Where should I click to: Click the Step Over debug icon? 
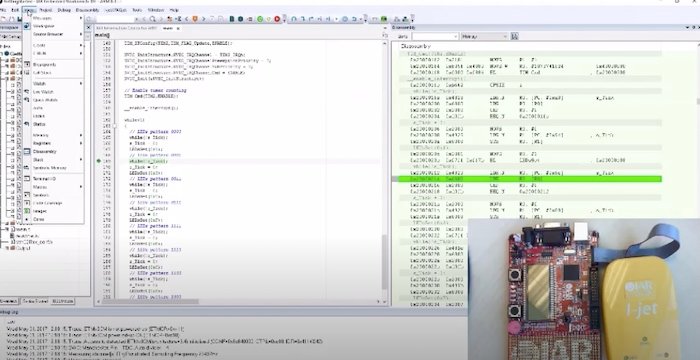pyautogui.click(x=294, y=19)
